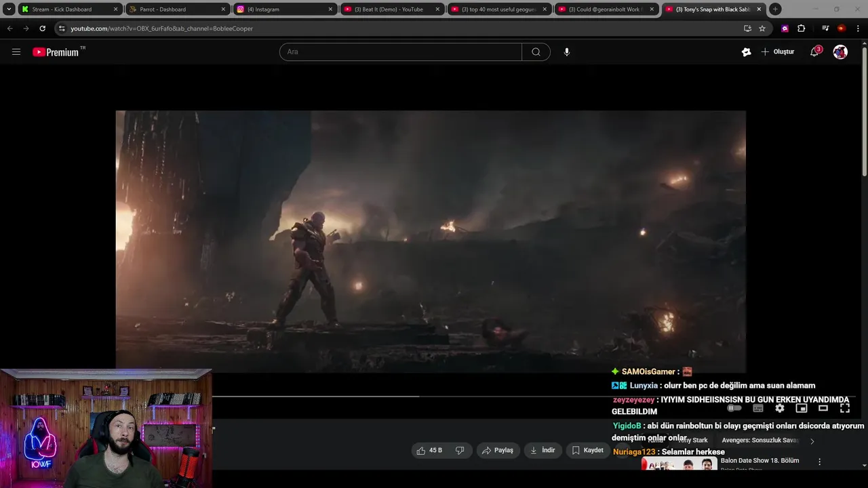Viewport: 868px width, 488px height.
Task: Focus the Ara search field
Action: tap(400, 52)
